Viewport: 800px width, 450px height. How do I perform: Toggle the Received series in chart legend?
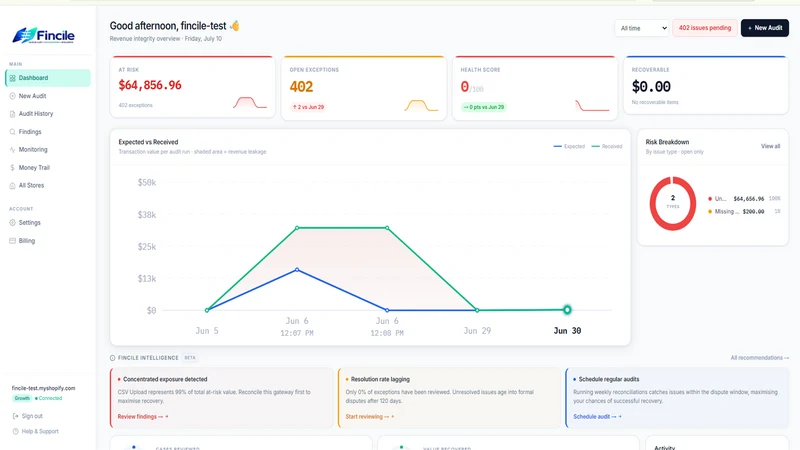tap(607, 146)
